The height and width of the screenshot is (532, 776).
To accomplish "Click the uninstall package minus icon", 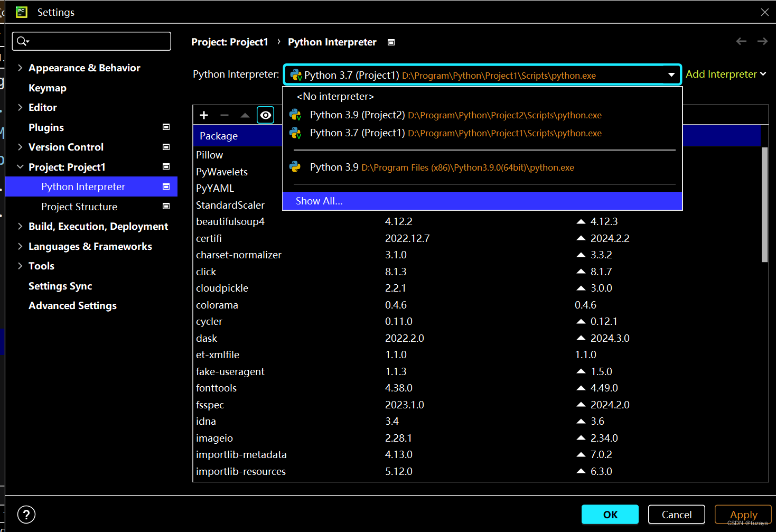I will pyautogui.click(x=225, y=115).
